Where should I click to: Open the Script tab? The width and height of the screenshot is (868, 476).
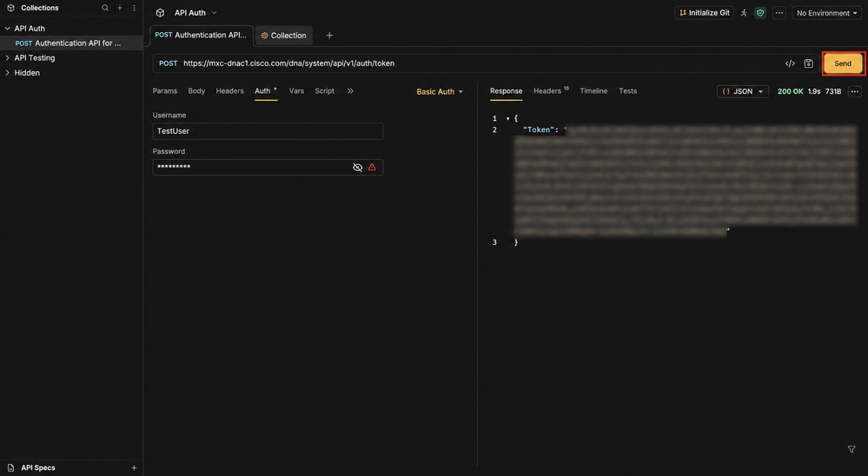[x=324, y=91]
